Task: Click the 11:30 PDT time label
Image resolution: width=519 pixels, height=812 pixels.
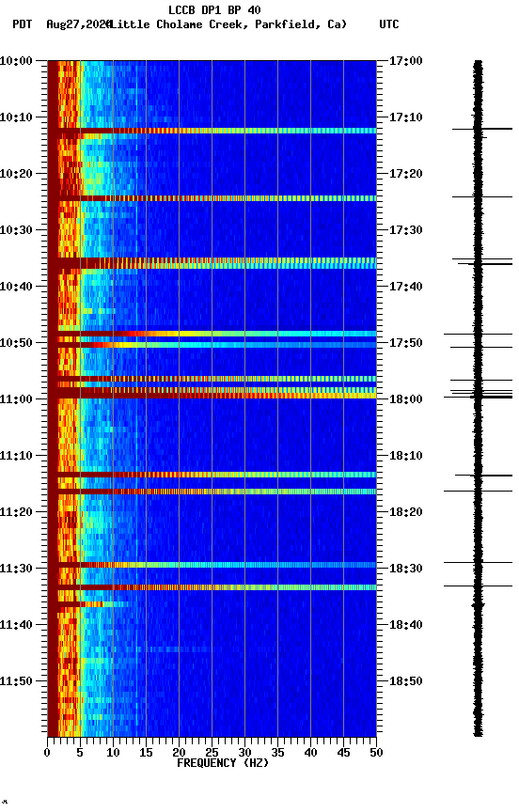Action: tap(16, 570)
